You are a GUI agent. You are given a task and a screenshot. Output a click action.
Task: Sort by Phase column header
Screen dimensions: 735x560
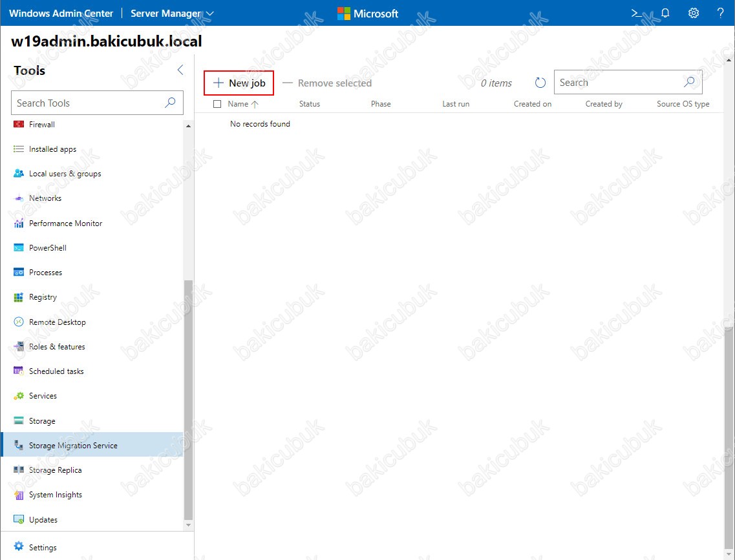(381, 104)
